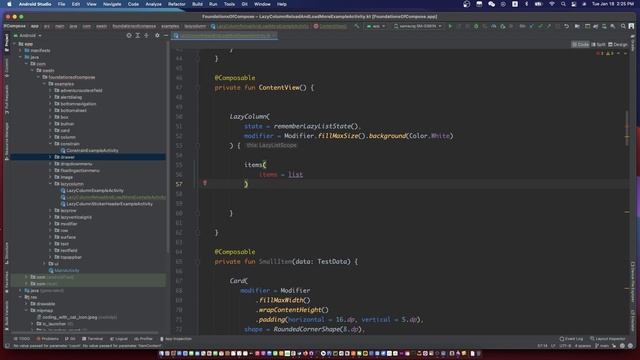Run the app with the green play button

[450, 26]
